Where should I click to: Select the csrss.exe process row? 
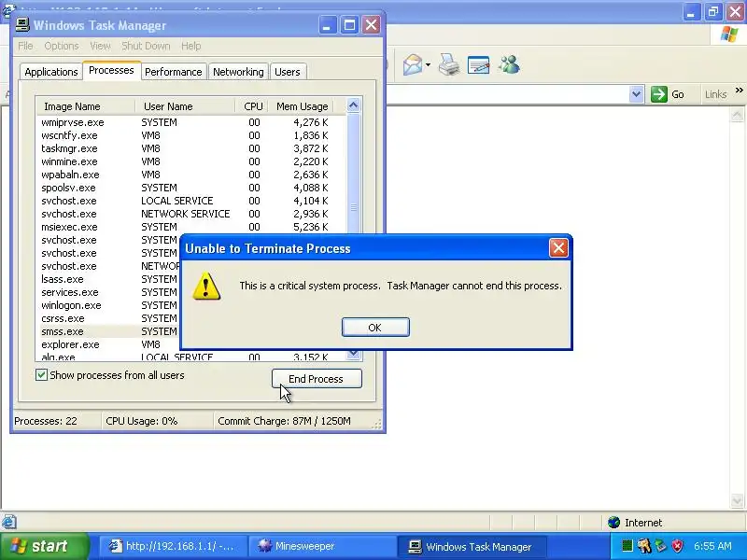109,318
